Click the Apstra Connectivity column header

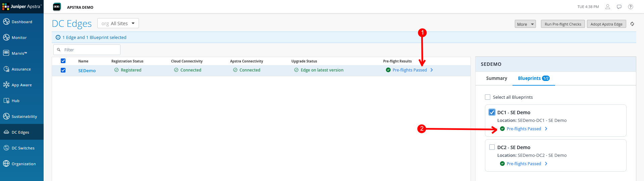tap(246, 61)
